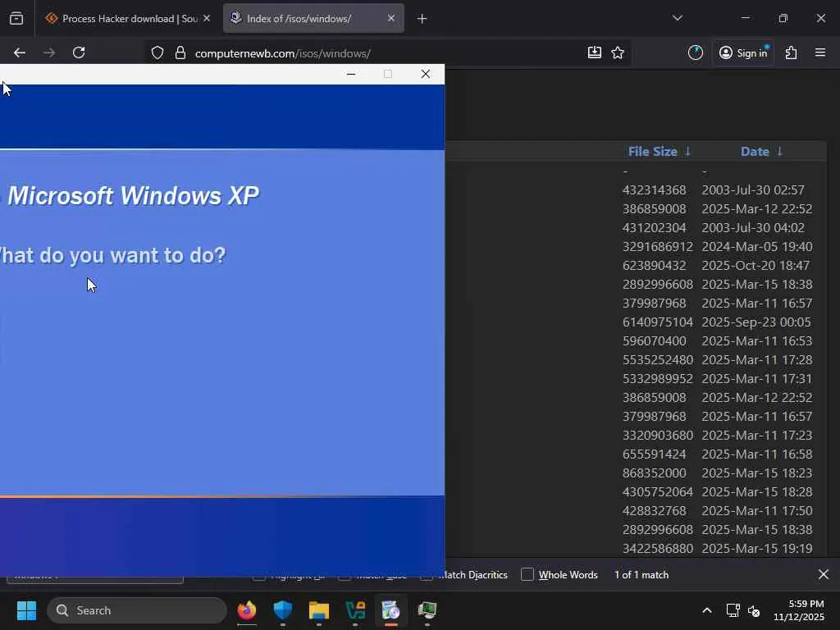Open a new browser tab

tap(422, 19)
